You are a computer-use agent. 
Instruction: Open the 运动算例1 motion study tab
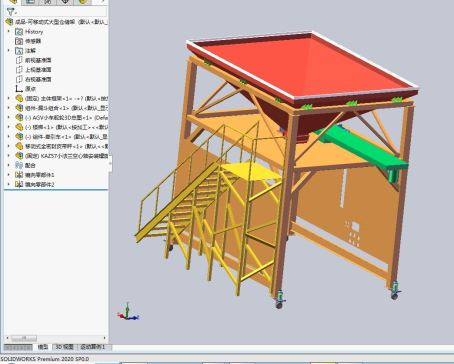[93, 347]
